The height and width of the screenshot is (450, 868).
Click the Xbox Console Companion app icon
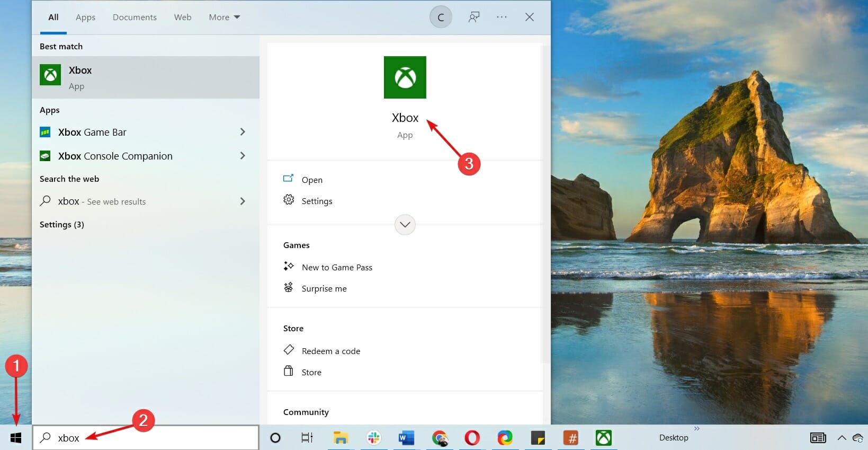[x=46, y=156]
